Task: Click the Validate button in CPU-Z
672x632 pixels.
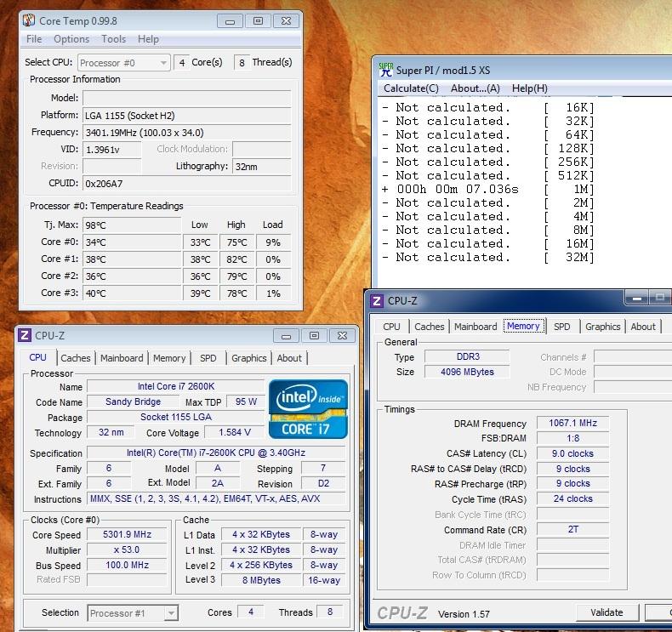Action: (x=607, y=612)
